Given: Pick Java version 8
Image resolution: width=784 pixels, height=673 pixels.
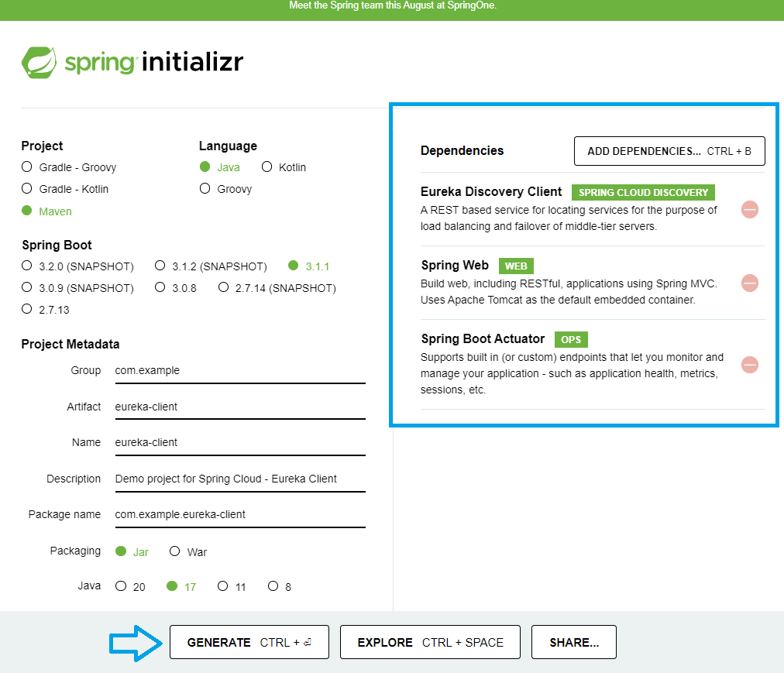Looking at the screenshot, I should coord(280,586).
